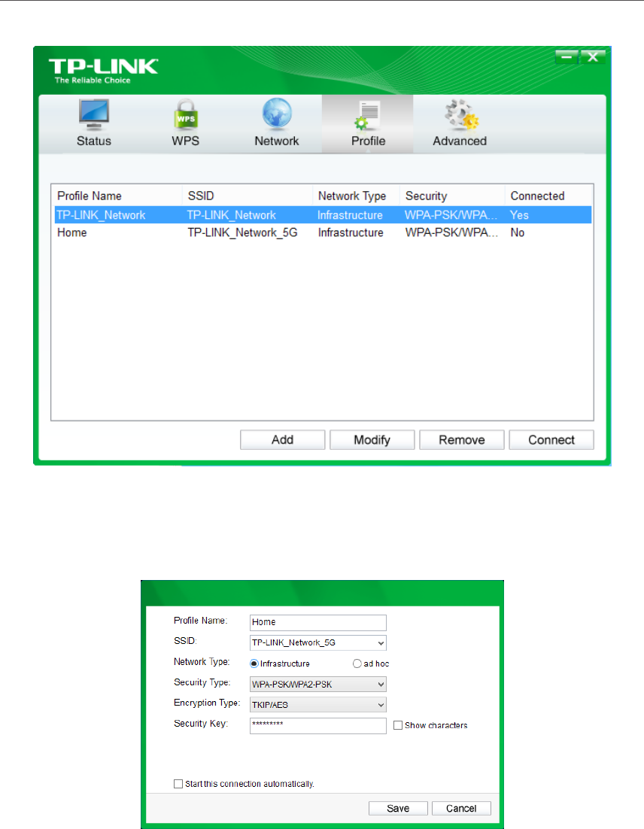644x829 pixels.
Task: Select the Home profile row
Action: coord(323,232)
